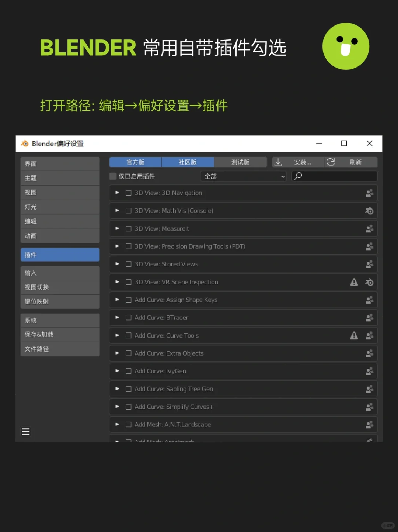Image resolution: width=398 pixels, height=532 pixels.
Task: Expand 3D View: Stored Views details
Action: pyautogui.click(x=117, y=264)
